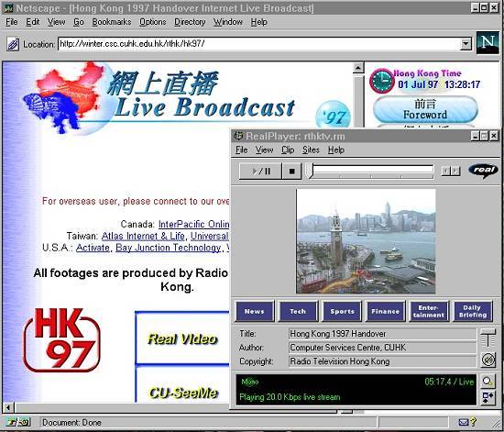Click the T-shaped icon beside Title field
The width and height of the screenshot is (504, 432).
[488, 338]
